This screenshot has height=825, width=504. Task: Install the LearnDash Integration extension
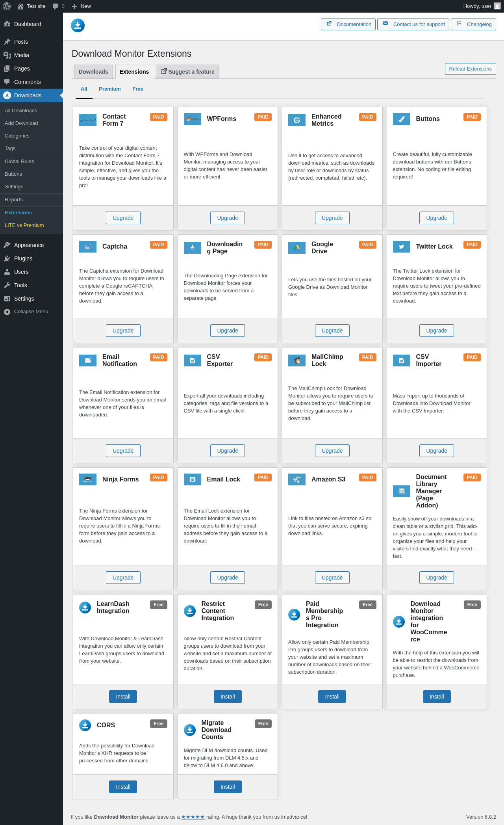123,697
